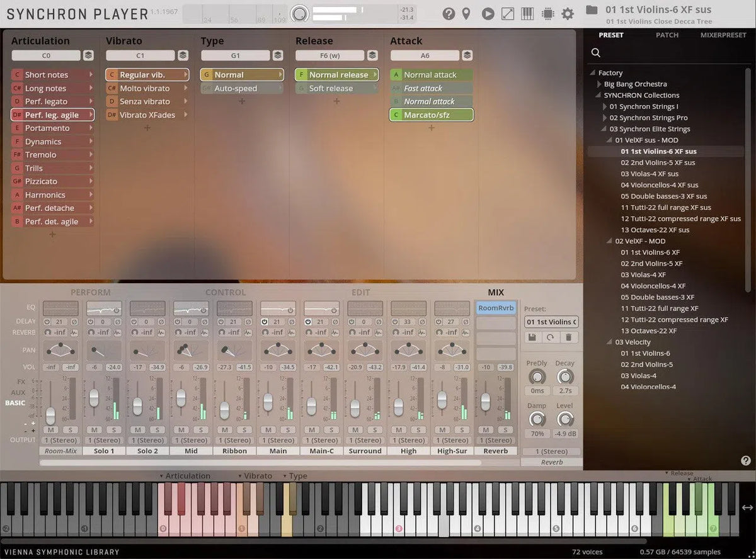Image resolution: width=756 pixels, height=559 pixels.
Task: Click the Play demo icon in toolbar
Action: click(488, 13)
